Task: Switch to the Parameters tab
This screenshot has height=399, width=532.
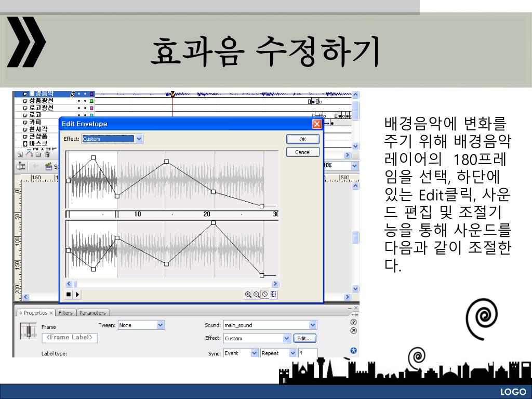Action: point(92,313)
